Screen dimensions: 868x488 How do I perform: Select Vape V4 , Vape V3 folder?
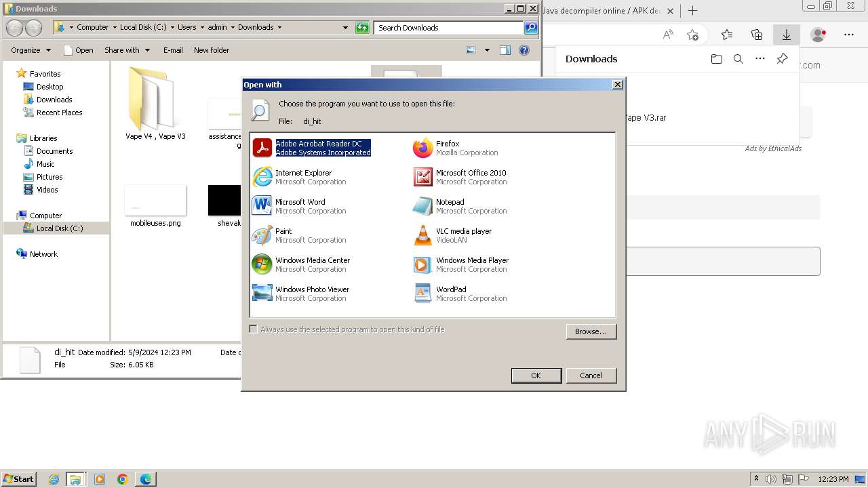pyautogui.click(x=155, y=104)
